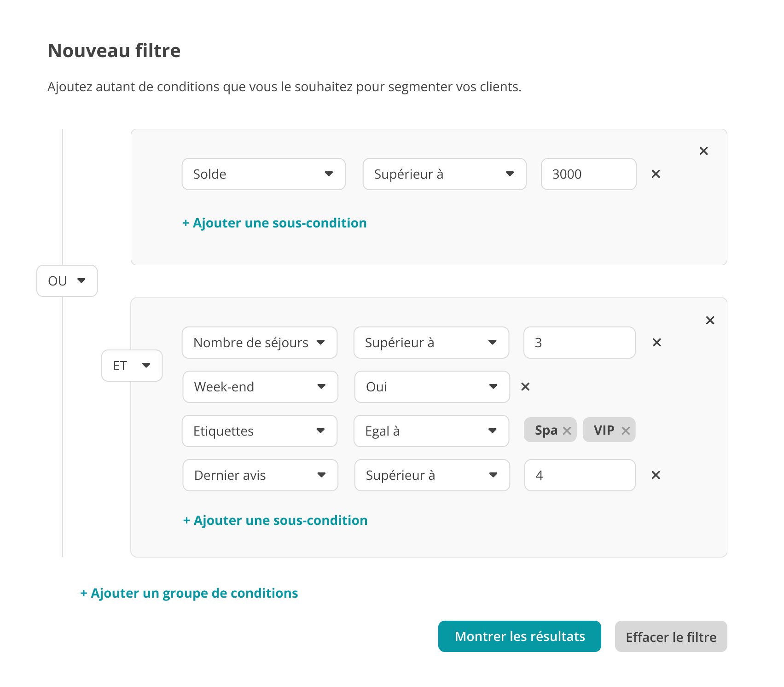Open Supérieur à dropdown for Dernier avis
This screenshot has height=687, width=784.
[432, 475]
